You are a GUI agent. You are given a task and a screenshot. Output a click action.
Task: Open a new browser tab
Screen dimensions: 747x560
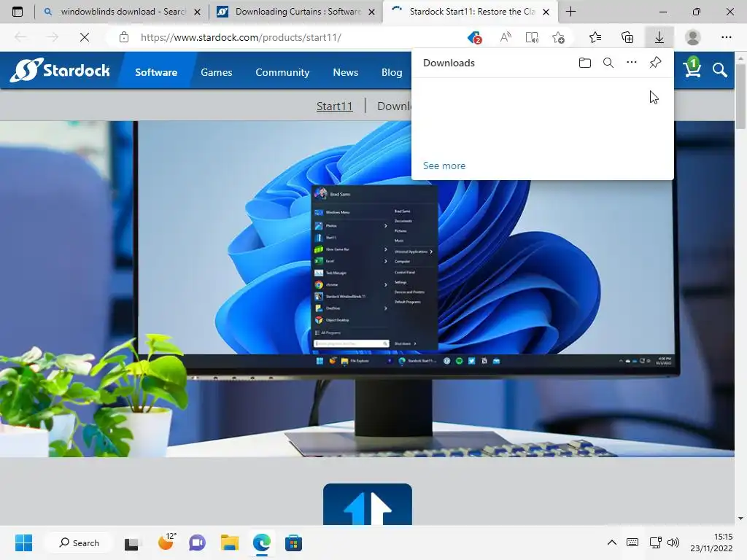pyautogui.click(x=570, y=12)
